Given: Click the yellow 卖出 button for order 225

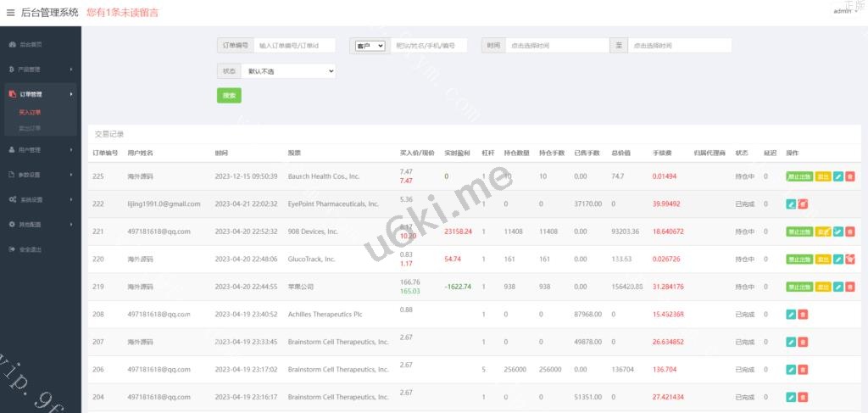Looking at the screenshot, I should point(823,176).
